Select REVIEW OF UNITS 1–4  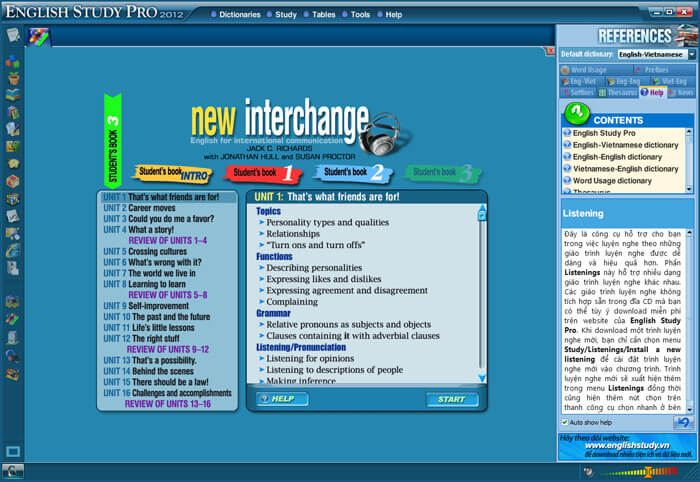(167, 241)
